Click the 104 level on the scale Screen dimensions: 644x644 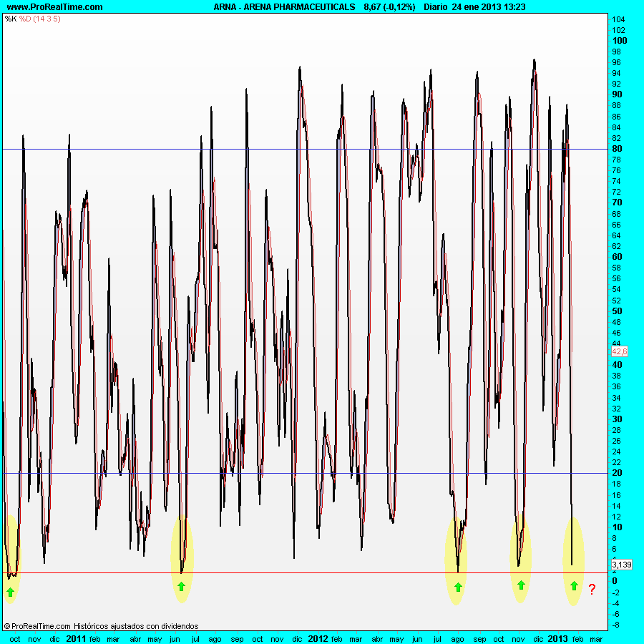(618, 19)
